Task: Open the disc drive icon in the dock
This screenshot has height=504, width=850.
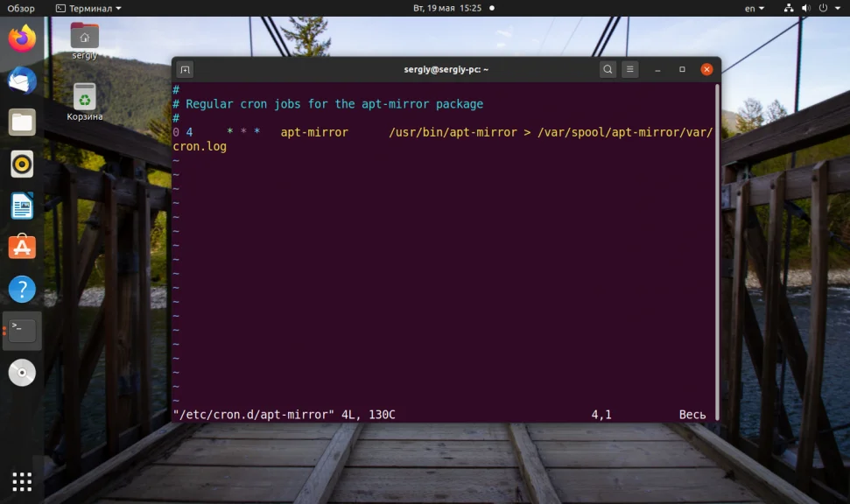Action: [22, 372]
